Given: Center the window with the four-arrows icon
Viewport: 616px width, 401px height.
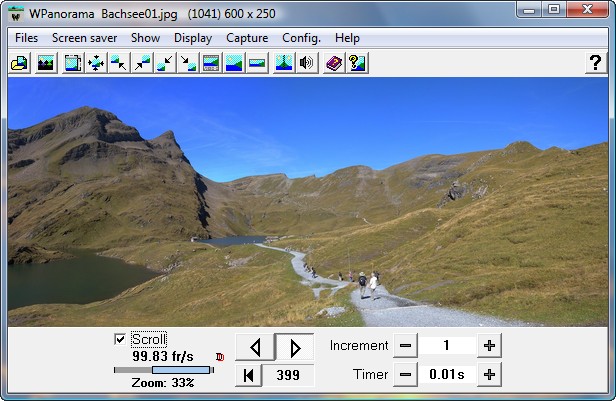Looking at the screenshot, I should pyautogui.click(x=96, y=63).
